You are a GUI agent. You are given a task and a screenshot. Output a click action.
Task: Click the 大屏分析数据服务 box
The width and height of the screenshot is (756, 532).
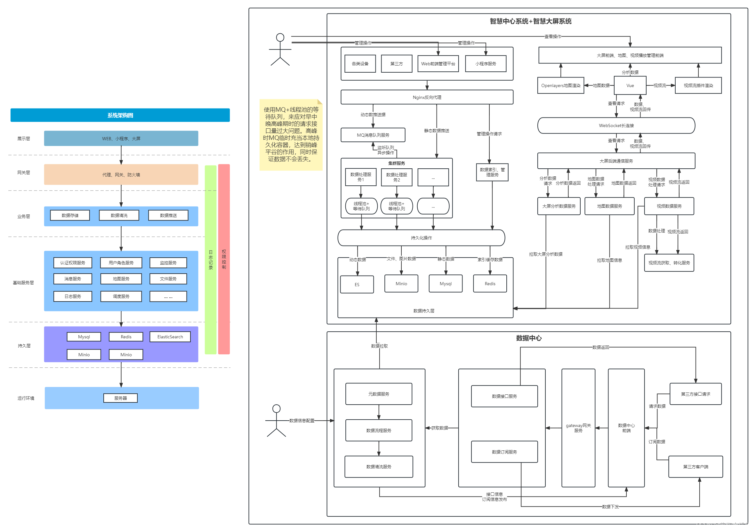coord(559,206)
